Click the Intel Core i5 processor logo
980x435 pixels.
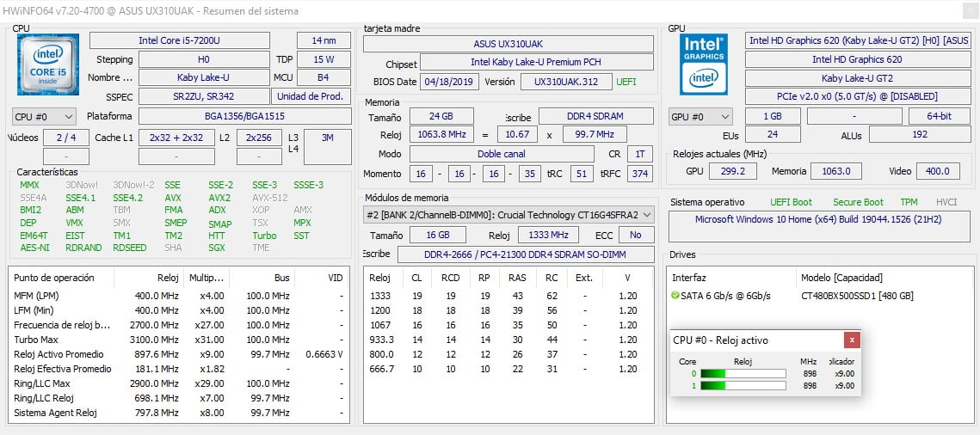pyautogui.click(x=47, y=64)
